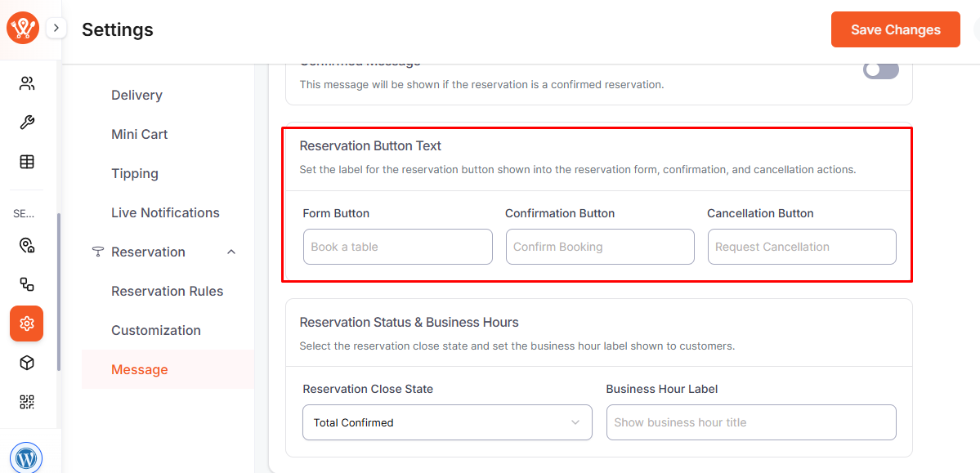The image size is (980, 473).
Task: Click the Business Hour Label input field
Action: tap(750, 422)
